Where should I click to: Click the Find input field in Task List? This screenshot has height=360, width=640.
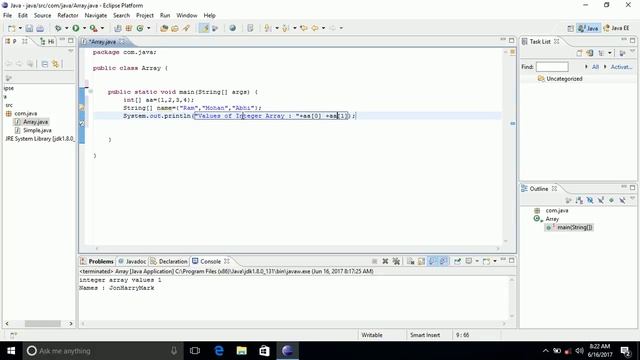tap(552, 67)
